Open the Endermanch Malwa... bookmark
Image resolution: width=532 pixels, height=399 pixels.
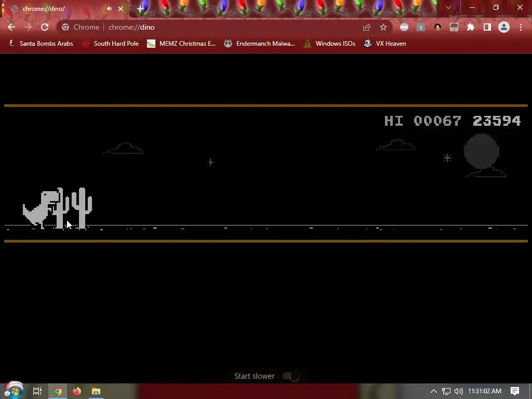(x=259, y=44)
